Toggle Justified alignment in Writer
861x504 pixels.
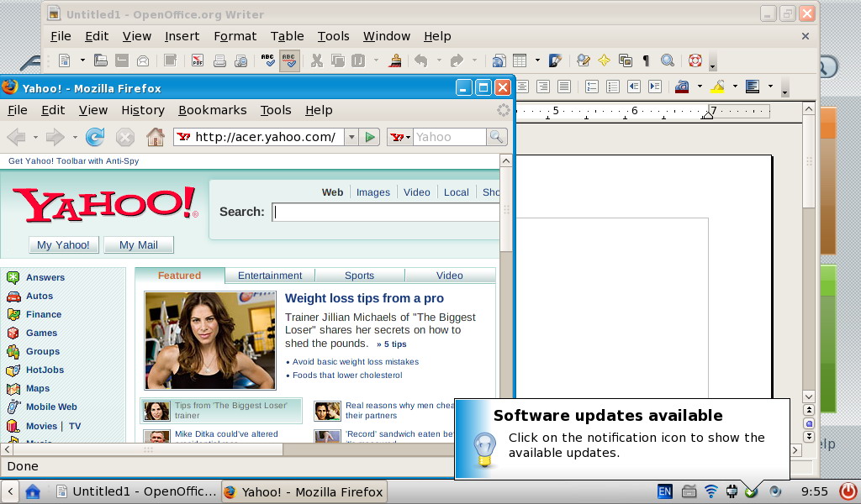tap(563, 87)
